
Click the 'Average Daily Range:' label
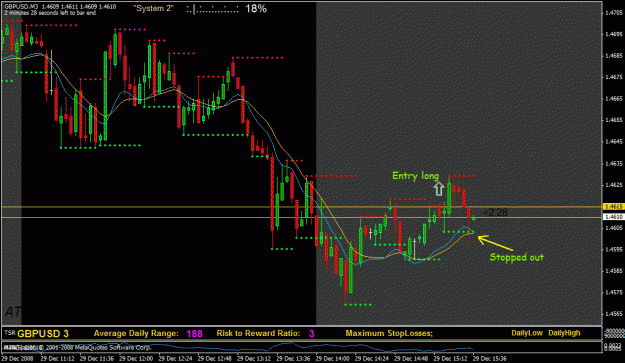coord(136,334)
